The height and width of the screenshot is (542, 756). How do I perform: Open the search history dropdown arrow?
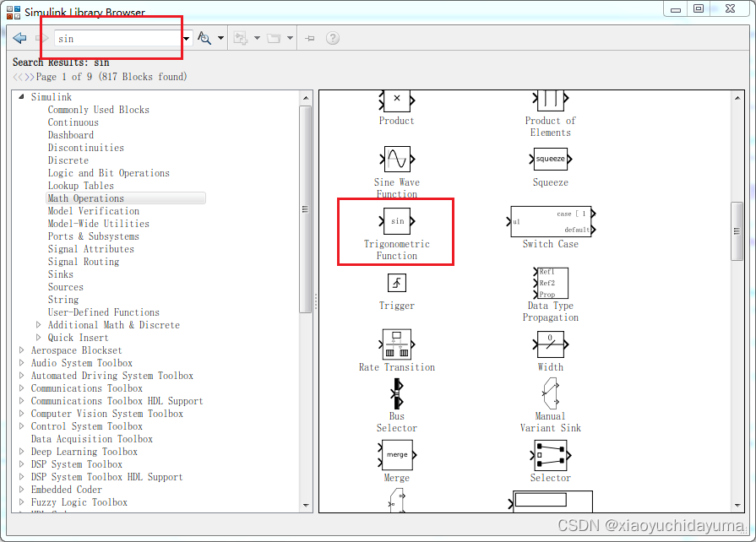click(x=187, y=38)
